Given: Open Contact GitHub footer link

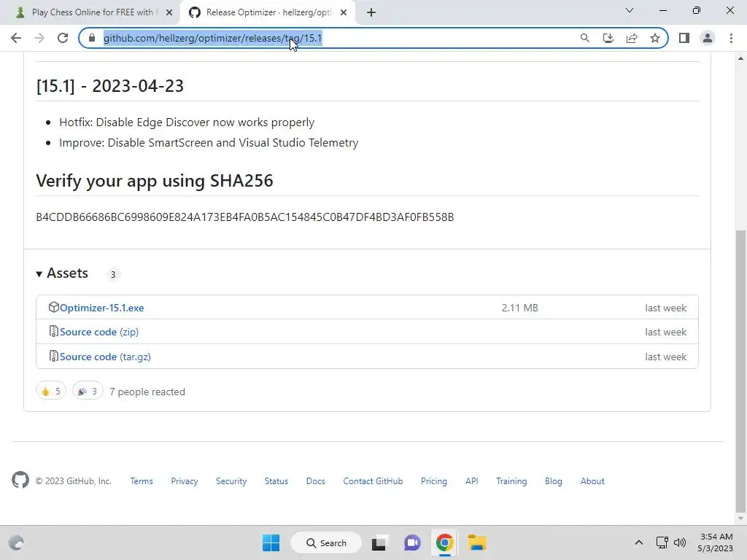Looking at the screenshot, I should [x=373, y=481].
